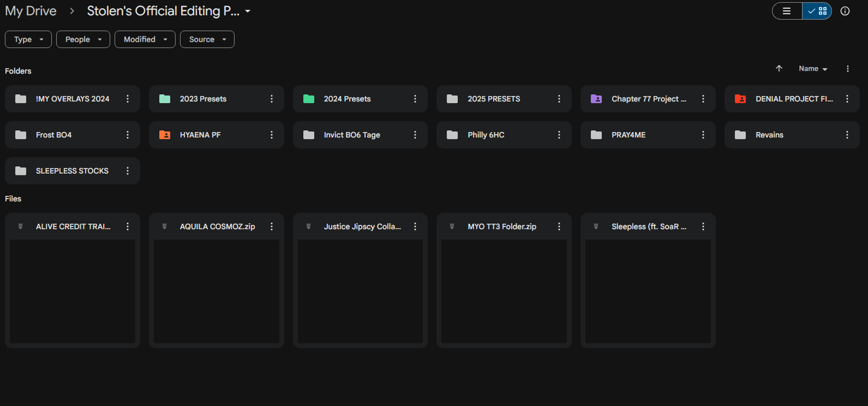The image size is (868, 406).
Task: Click the red DENIAL PROJECT shared folder icon
Action: [x=740, y=99]
